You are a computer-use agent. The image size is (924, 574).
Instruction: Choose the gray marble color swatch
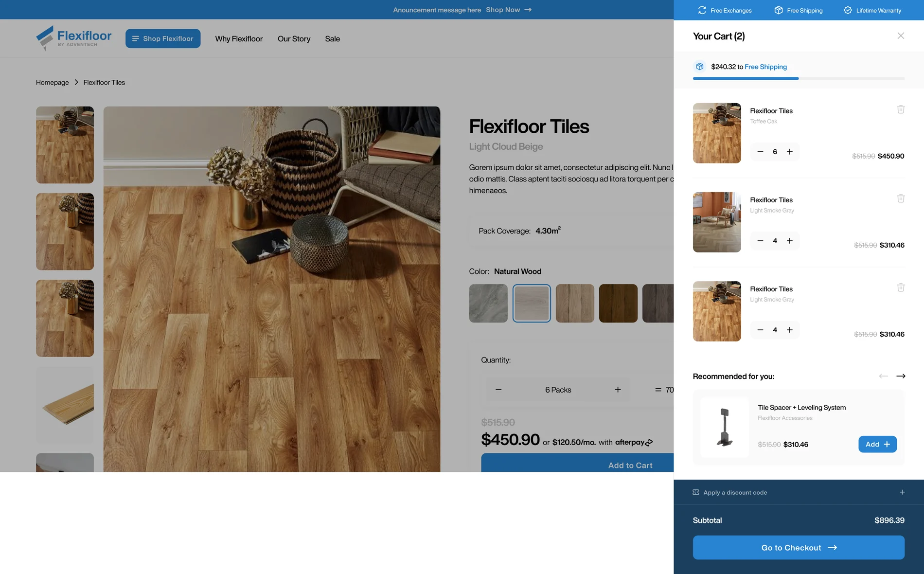coord(488,304)
